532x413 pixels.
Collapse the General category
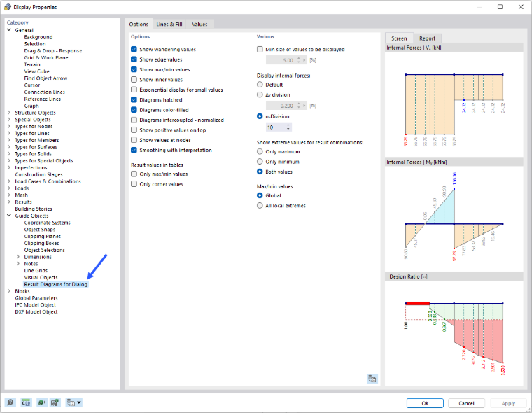pos(9,30)
